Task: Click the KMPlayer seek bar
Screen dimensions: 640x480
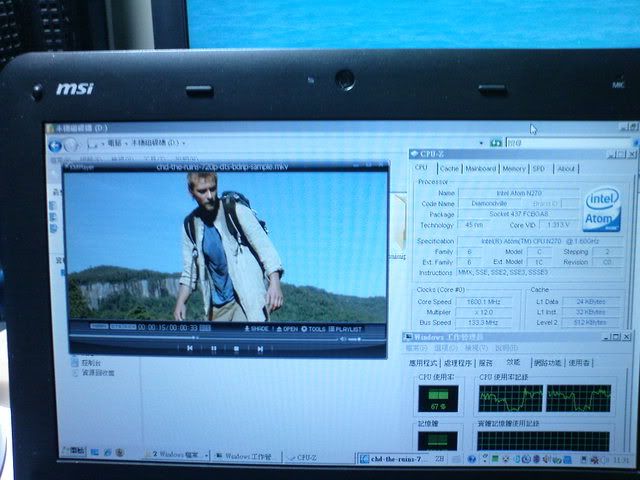Action: click(x=204, y=338)
